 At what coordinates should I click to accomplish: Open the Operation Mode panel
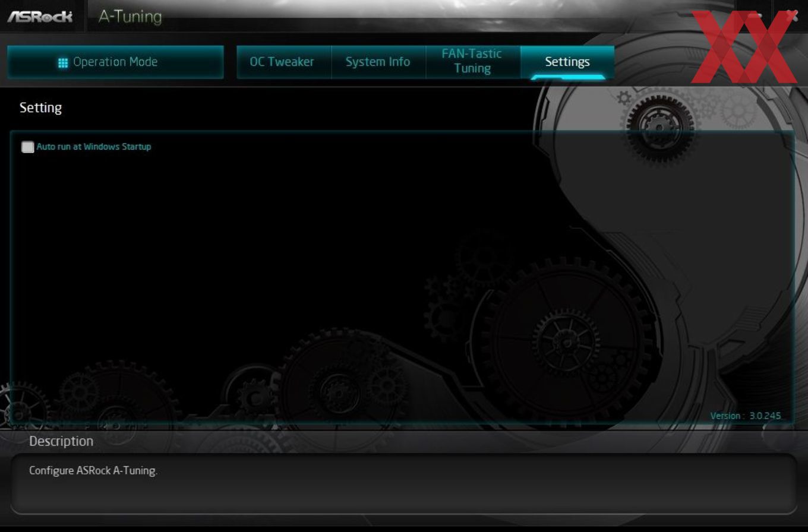click(115, 62)
